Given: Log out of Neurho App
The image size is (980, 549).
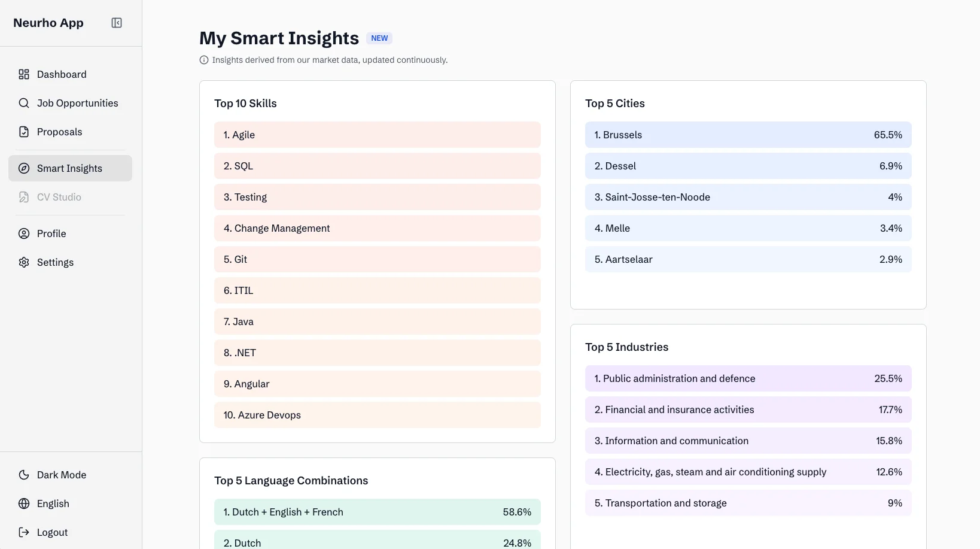Looking at the screenshot, I should pos(71,532).
